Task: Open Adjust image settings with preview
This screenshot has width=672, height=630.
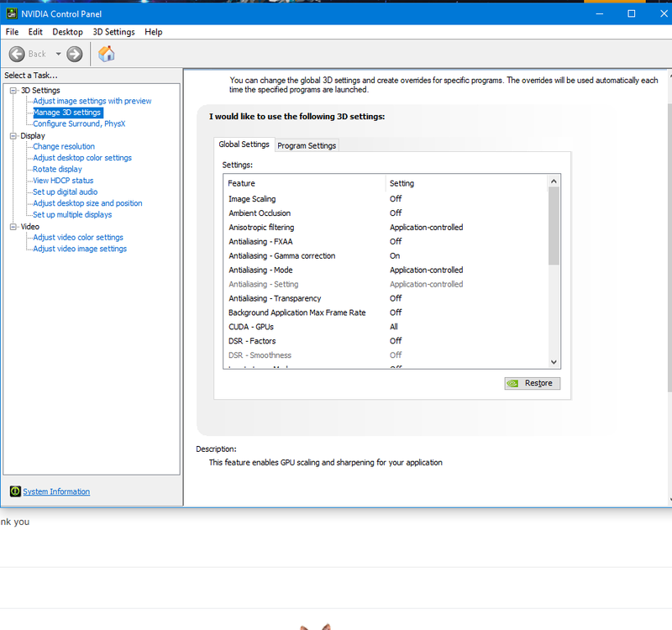Action: click(92, 101)
